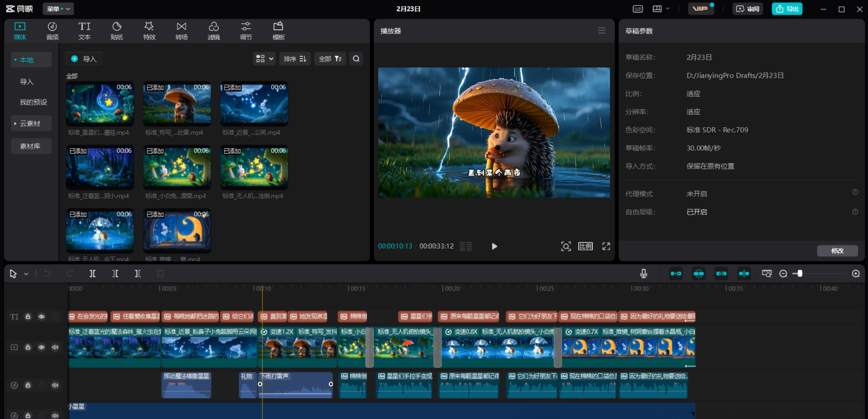The height and width of the screenshot is (419, 868).
Task: Open the selection tool mode dropdown arrow
Action: coord(26,274)
